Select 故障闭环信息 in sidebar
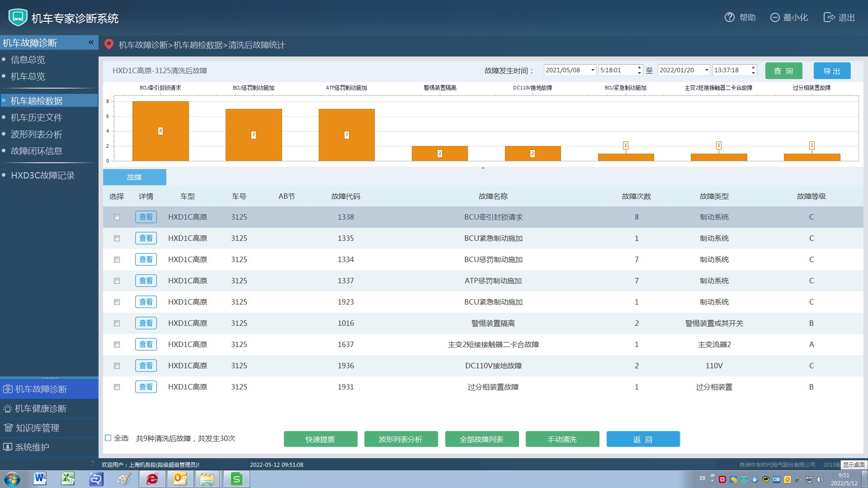The width and height of the screenshot is (868, 488). coord(37,151)
